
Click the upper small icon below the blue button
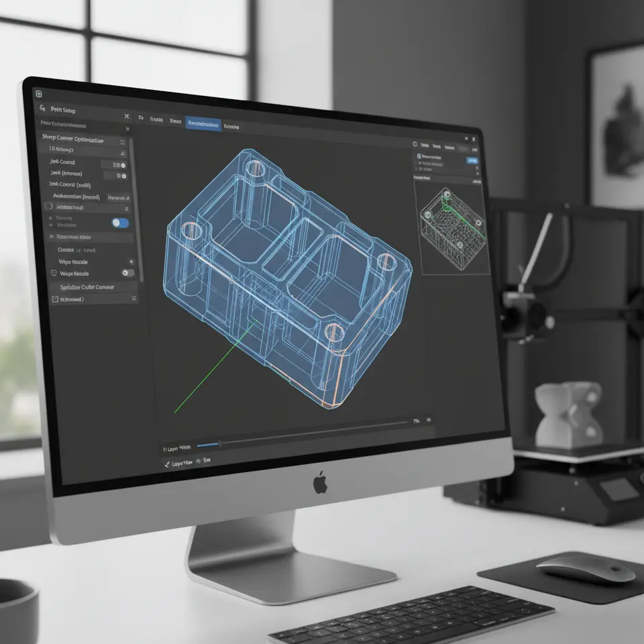(x=476, y=168)
